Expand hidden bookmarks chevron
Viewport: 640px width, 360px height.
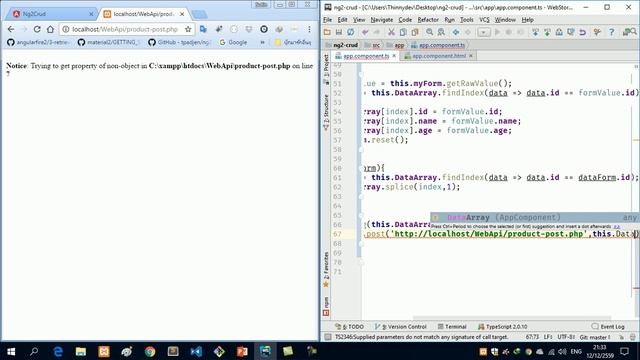click(262, 42)
